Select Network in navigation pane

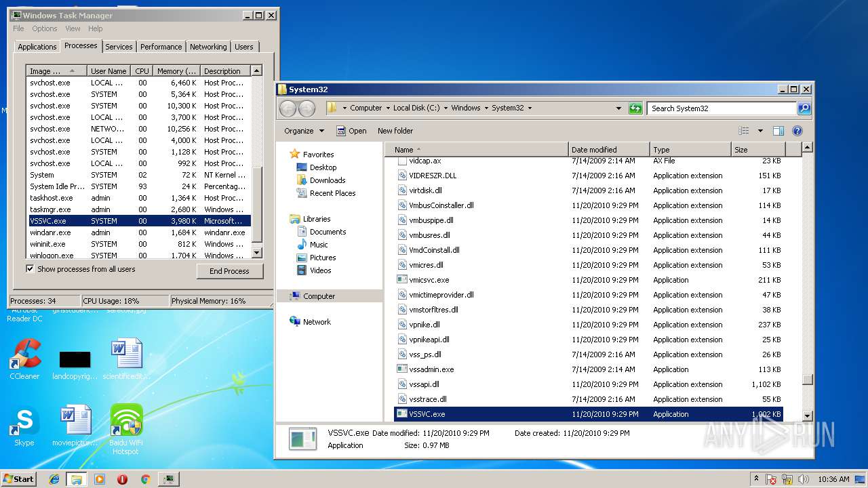(317, 322)
